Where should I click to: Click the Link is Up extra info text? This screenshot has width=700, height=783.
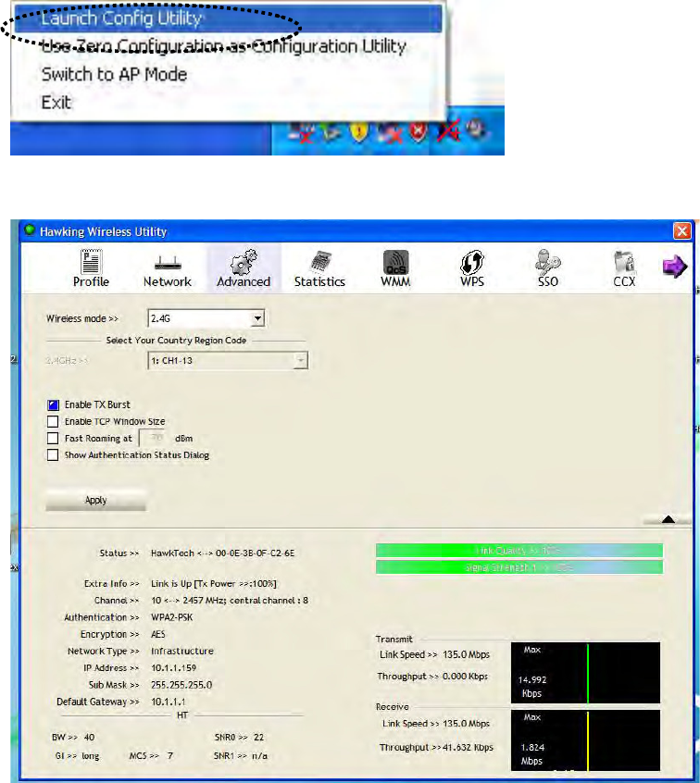click(x=213, y=584)
